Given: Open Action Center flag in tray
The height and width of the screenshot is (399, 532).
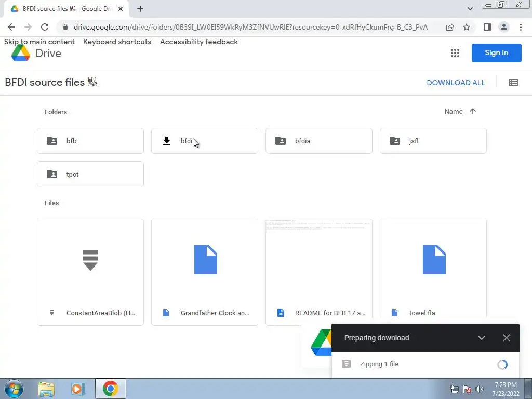Looking at the screenshot, I should point(467,389).
